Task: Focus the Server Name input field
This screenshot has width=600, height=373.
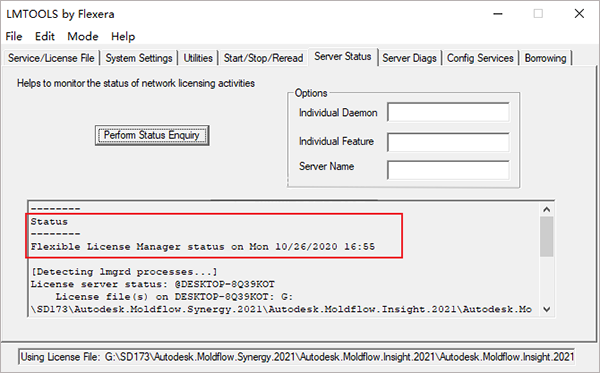Action: (x=448, y=170)
